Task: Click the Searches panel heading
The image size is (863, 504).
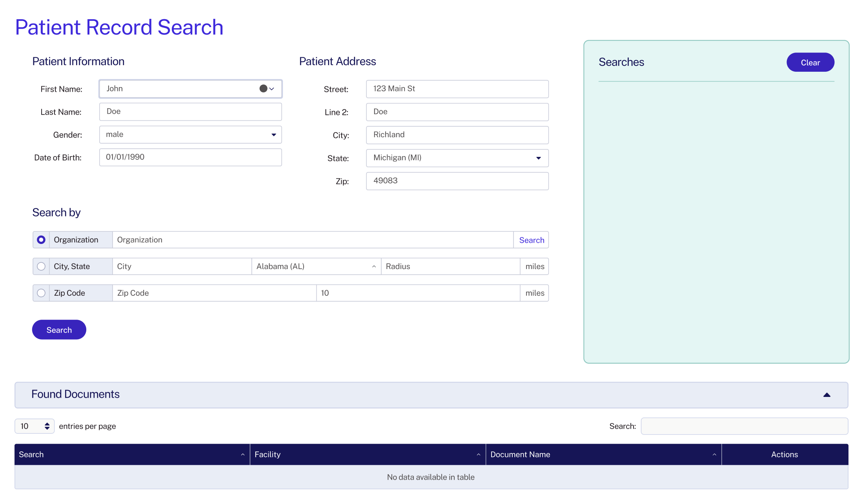Action: pos(621,62)
